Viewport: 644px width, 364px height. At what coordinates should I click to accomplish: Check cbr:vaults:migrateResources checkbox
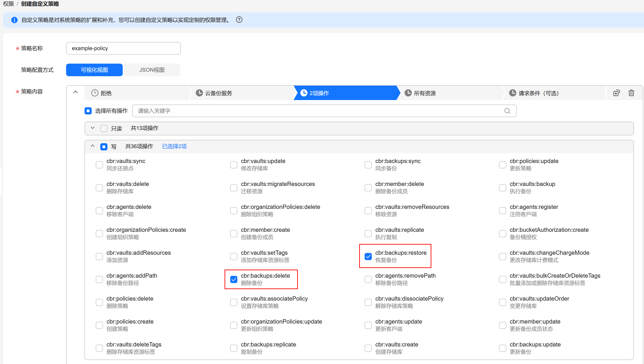point(234,188)
